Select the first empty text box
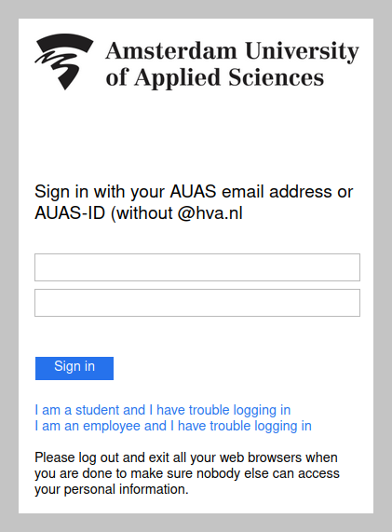This screenshot has width=392, height=532. (197, 267)
